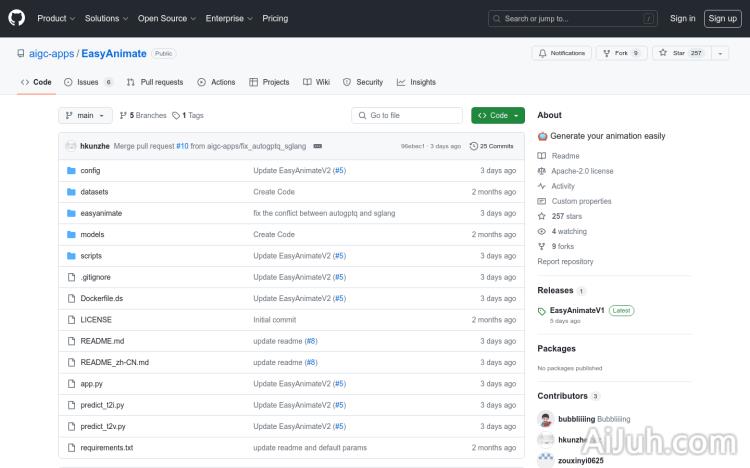750x468 pixels.
Task: Expand the Product menu in header
Action: pos(55,18)
